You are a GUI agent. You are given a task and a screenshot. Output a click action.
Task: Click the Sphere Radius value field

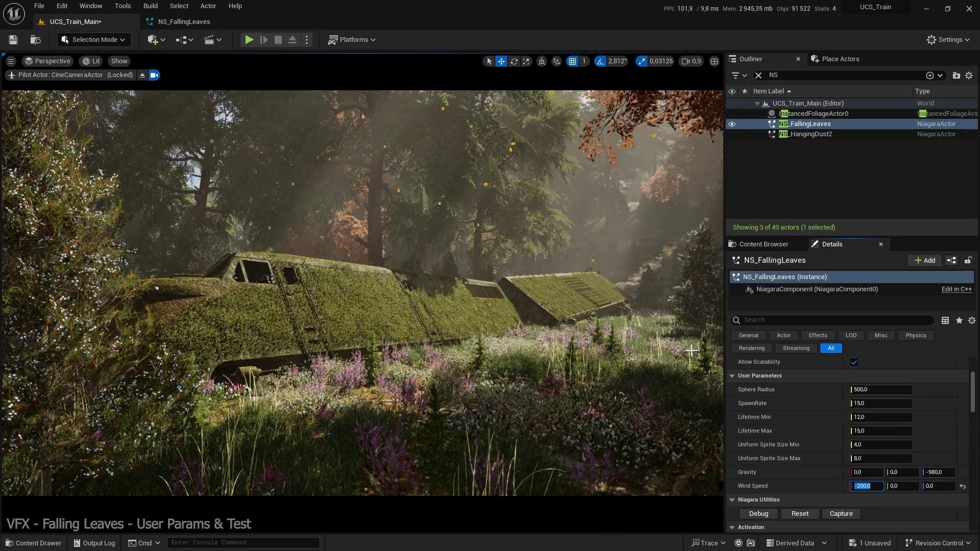(x=881, y=390)
